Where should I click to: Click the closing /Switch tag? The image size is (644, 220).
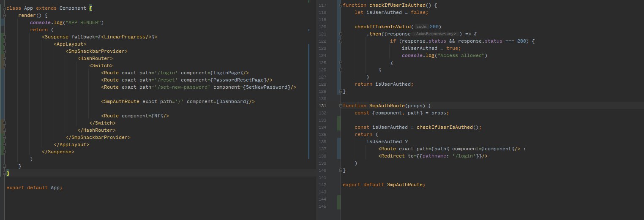[x=102, y=123]
